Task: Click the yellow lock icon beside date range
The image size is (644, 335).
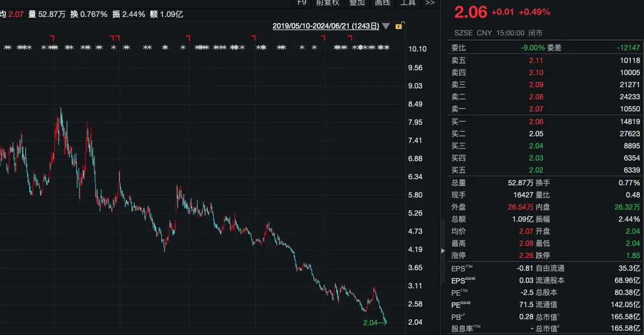Action: pyautogui.click(x=399, y=26)
